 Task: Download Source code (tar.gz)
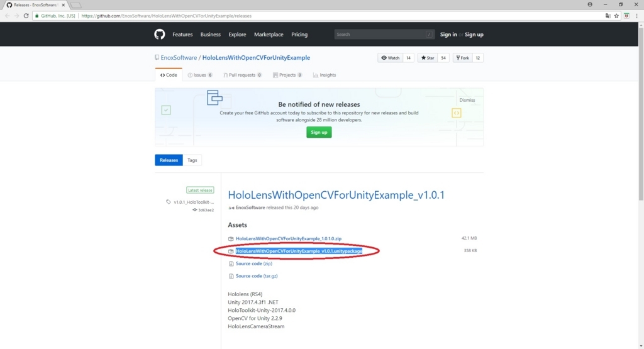(257, 276)
